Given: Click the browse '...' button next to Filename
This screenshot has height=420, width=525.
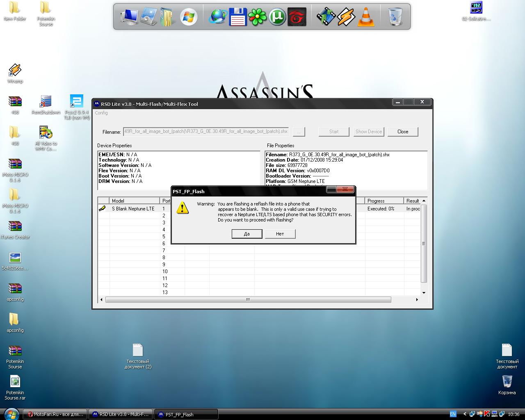Looking at the screenshot, I should point(299,132).
